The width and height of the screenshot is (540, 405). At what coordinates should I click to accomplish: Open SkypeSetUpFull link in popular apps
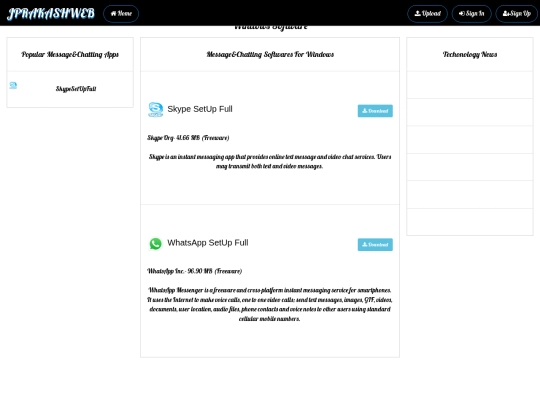coord(76,89)
